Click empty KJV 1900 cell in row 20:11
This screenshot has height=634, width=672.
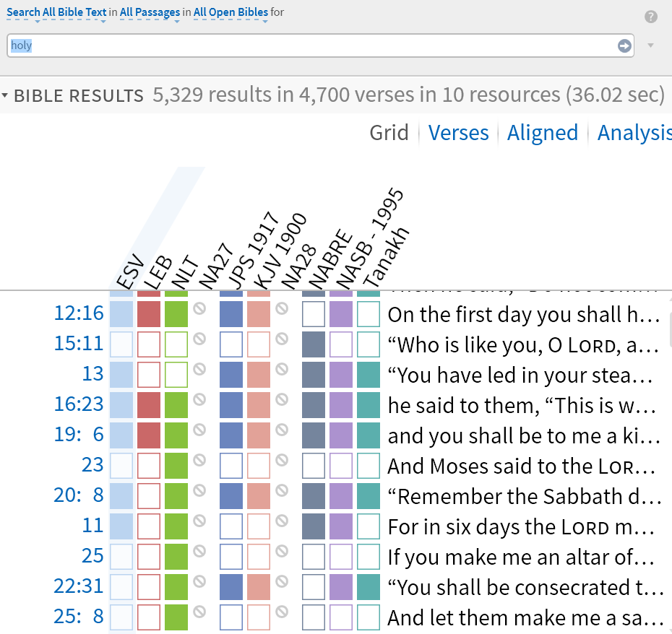click(259, 526)
